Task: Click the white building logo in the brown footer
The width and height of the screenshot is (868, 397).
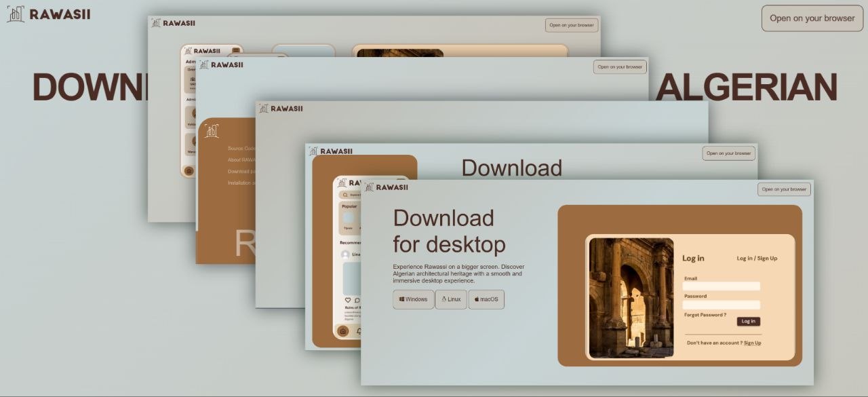Action: click(x=212, y=130)
